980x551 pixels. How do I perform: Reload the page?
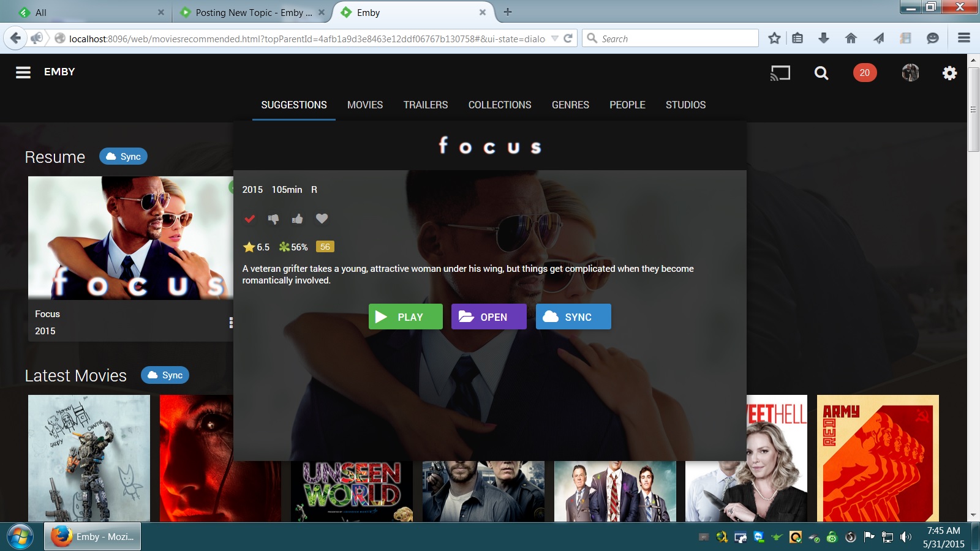click(x=568, y=39)
